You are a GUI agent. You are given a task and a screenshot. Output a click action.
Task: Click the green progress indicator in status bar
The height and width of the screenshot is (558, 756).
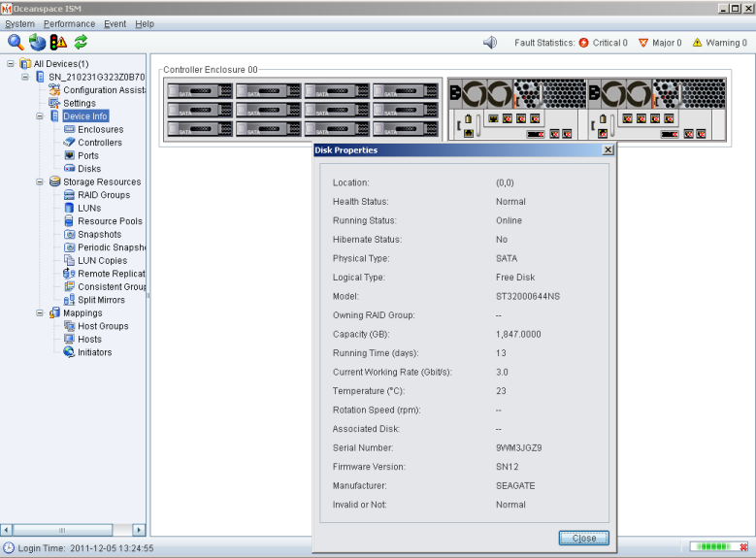(x=714, y=546)
